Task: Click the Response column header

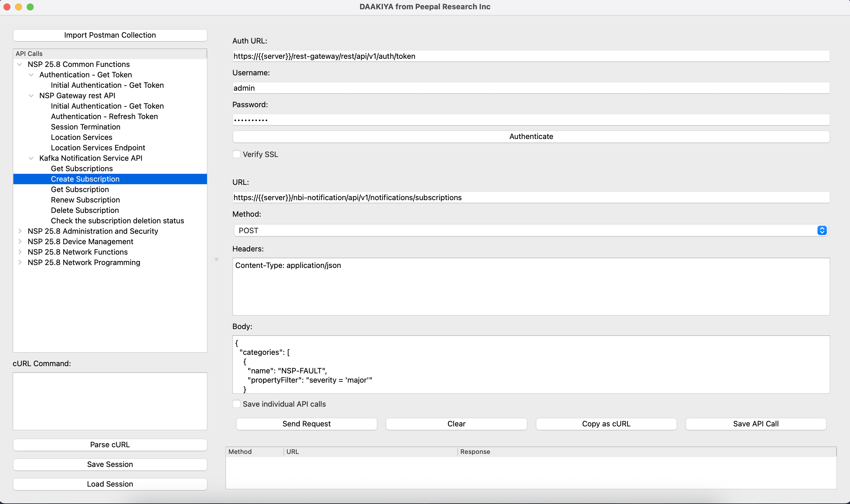Action: click(x=475, y=452)
